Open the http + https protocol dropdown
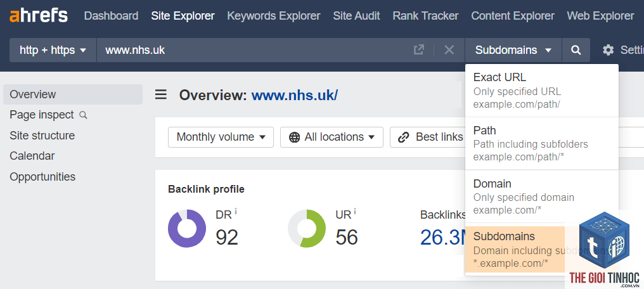644x289 pixels. 53,50
